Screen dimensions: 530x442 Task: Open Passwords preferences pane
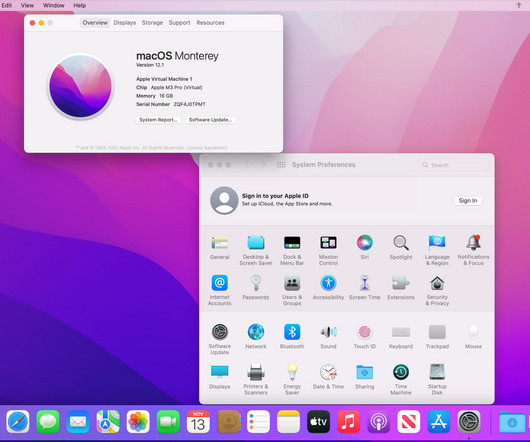pos(256,288)
